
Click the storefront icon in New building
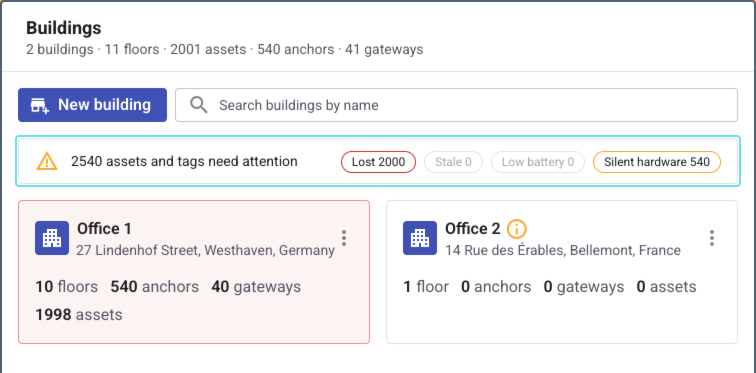pos(40,105)
